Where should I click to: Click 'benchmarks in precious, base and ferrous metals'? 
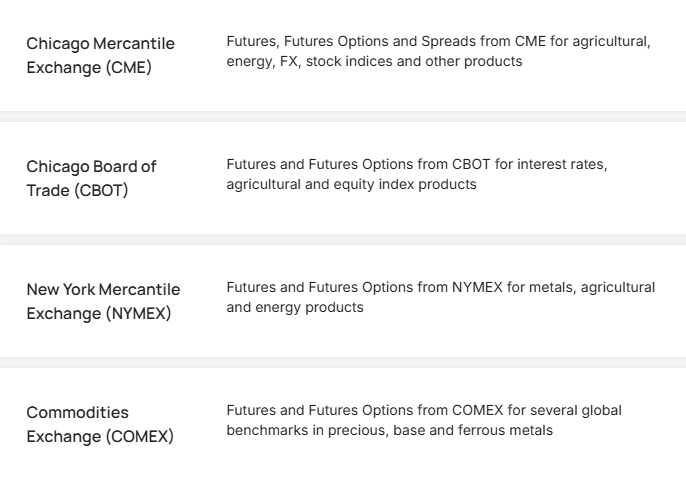click(x=391, y=431)
